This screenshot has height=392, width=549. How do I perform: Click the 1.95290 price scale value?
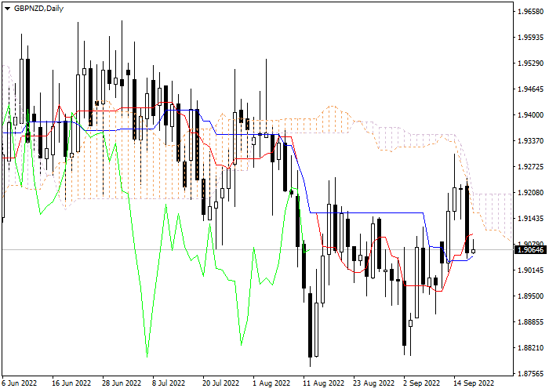click(x=530, y=64)
